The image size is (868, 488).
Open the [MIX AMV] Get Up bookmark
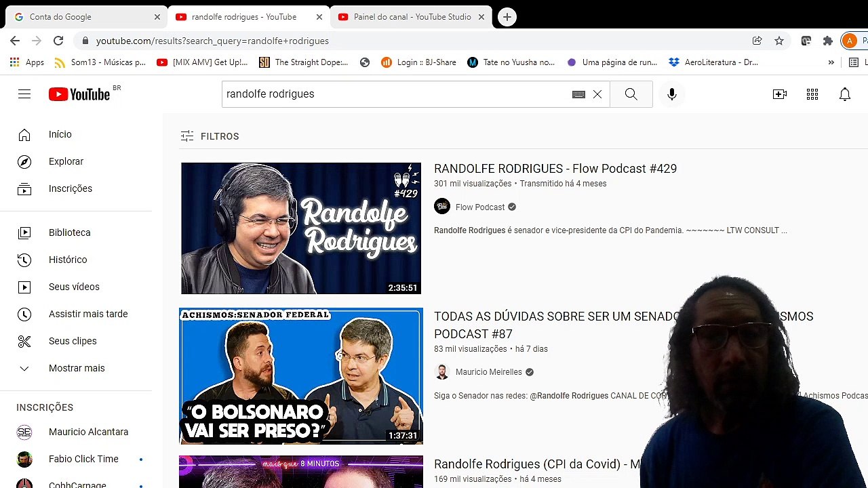click(x=202, y=62)
